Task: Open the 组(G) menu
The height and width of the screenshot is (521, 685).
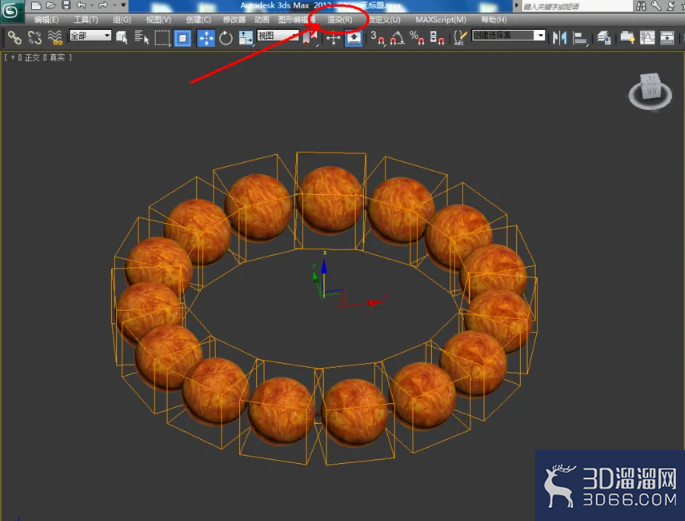Action: 122,20
